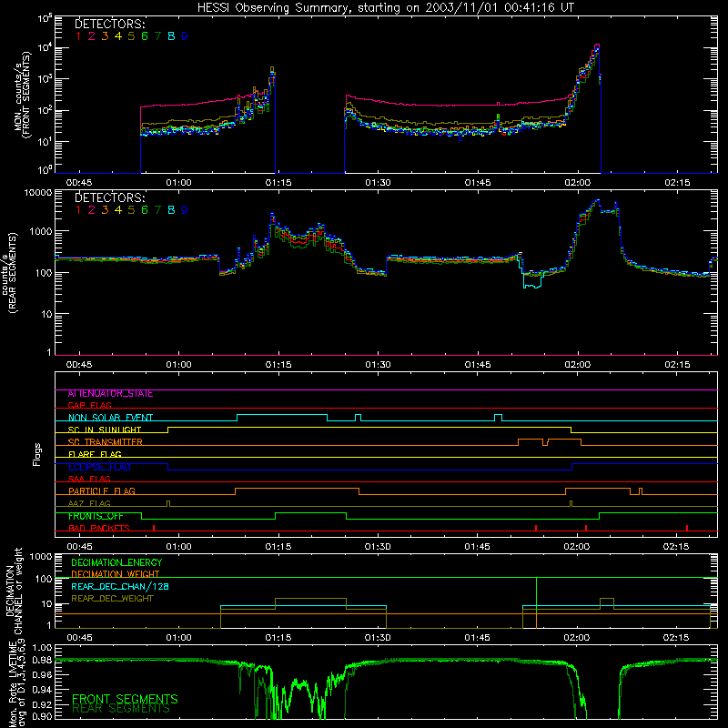728x728 pixels.
Task: Click the A4Z_FLAG pulse near 00:58
Action: pos(168,504)
